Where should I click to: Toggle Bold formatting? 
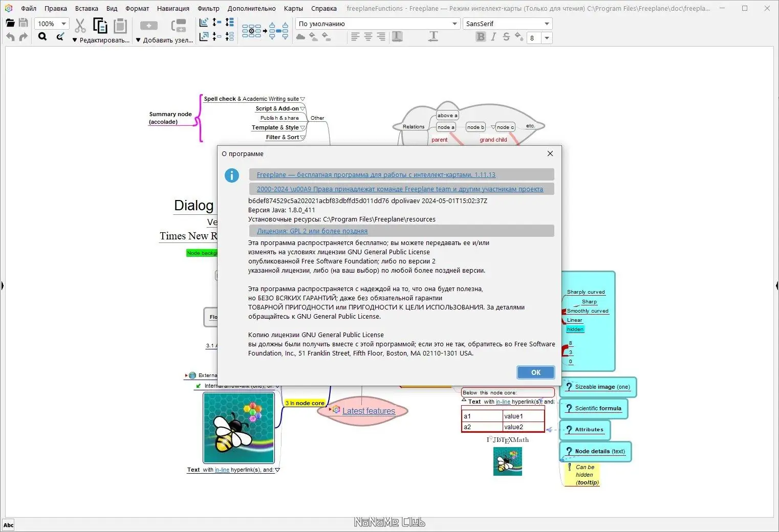pyautogui.click(x=481, y=37)
